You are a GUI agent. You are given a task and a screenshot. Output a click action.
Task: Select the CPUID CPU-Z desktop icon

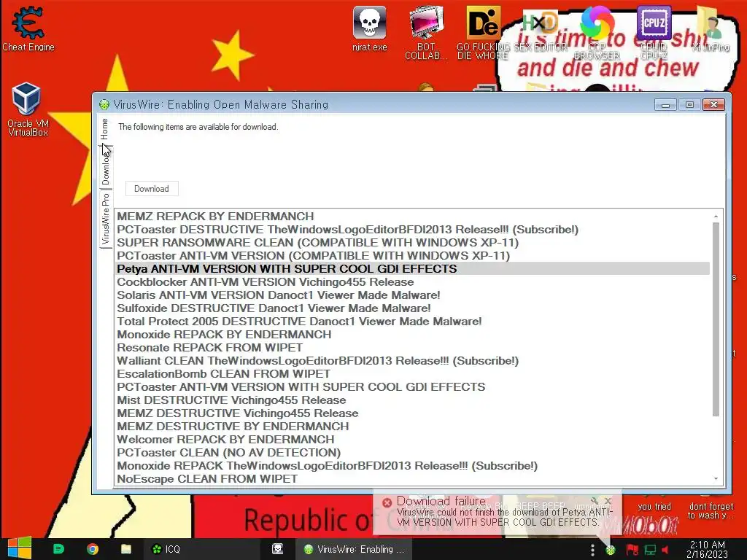point(654,32)
